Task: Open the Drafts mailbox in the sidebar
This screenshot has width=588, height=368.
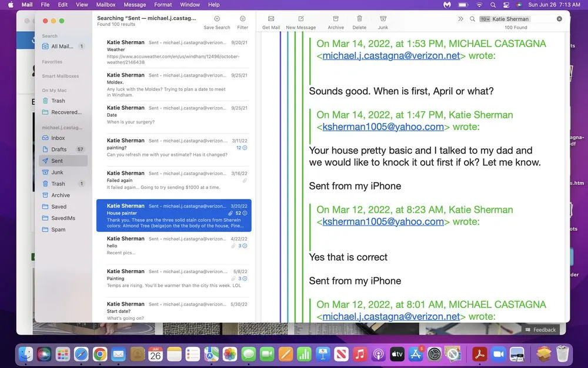Action: coord(59,150)
